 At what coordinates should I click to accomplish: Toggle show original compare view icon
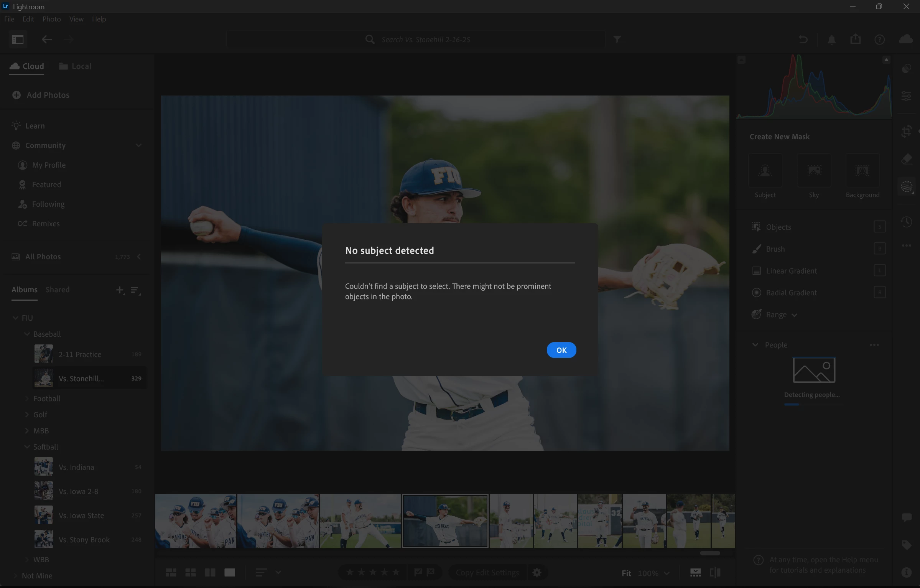(715, 573)
